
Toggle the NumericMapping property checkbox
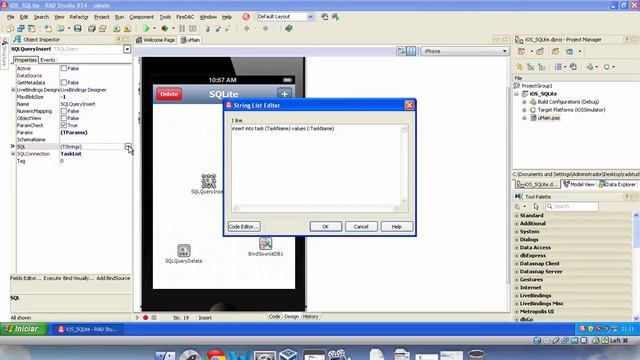(x=64, y=111)
